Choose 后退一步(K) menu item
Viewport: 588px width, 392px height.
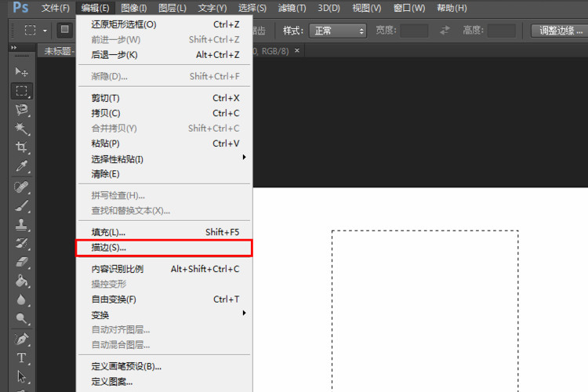[x=165, y=55]
